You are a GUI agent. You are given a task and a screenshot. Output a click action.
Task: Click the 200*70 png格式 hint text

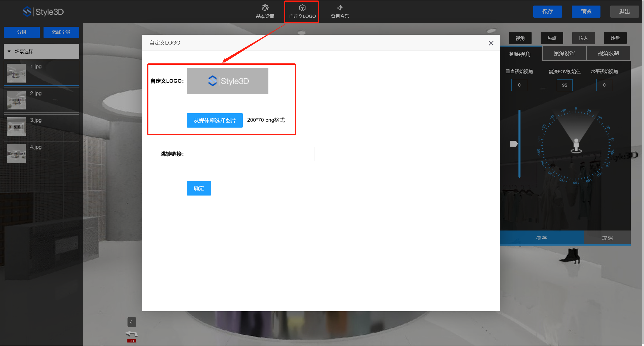tap(266, 120)
